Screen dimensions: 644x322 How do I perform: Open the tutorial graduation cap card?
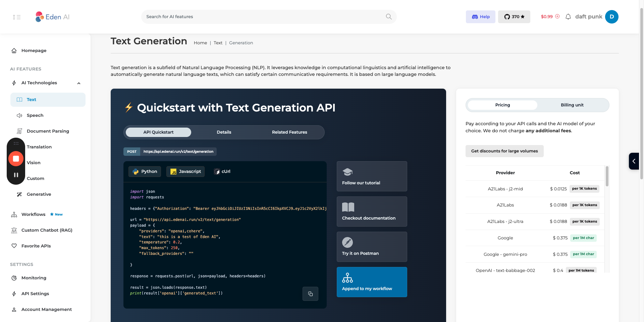(x=372, y=176)
